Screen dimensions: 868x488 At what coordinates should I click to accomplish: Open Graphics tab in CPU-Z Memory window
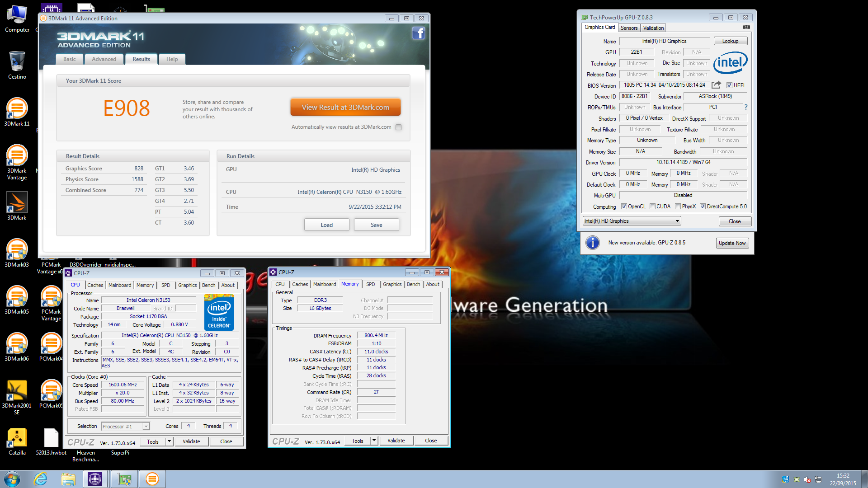coord(392,284)
